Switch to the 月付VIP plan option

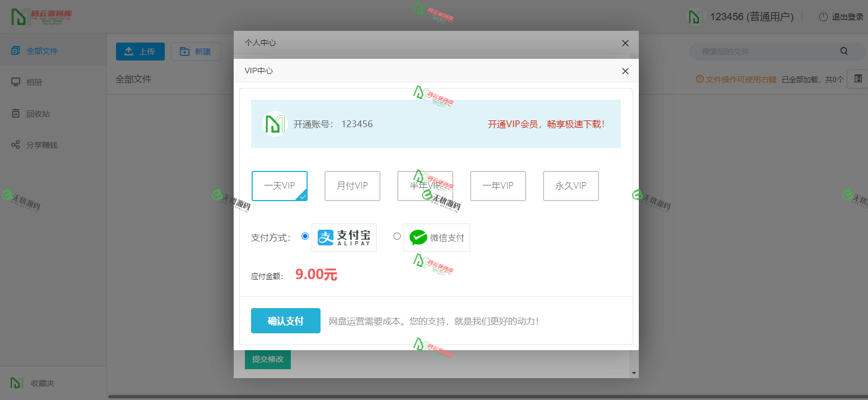pyautogui.click(x=352, y=186)
